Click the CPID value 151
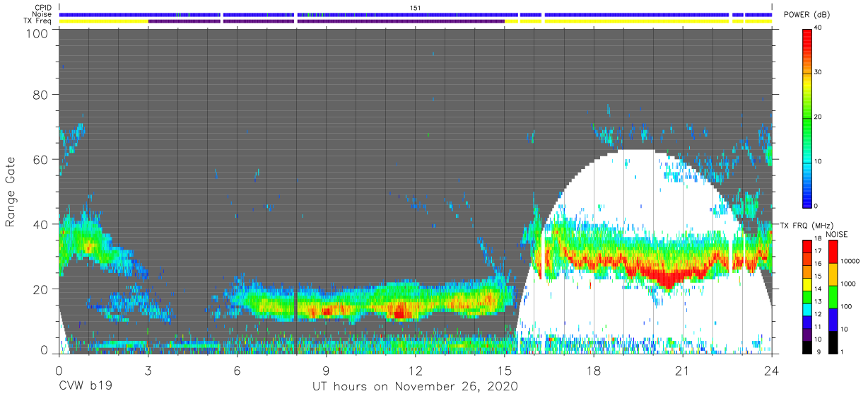868x401 pixels. (x=416, y=8)
